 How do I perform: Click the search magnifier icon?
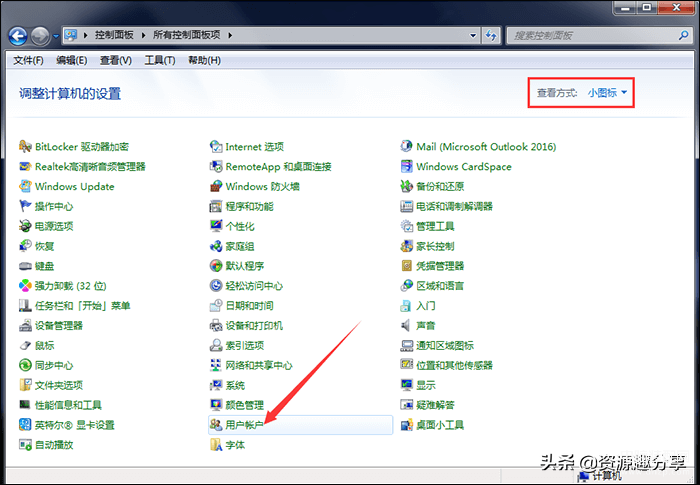click(x=683, y=35)
